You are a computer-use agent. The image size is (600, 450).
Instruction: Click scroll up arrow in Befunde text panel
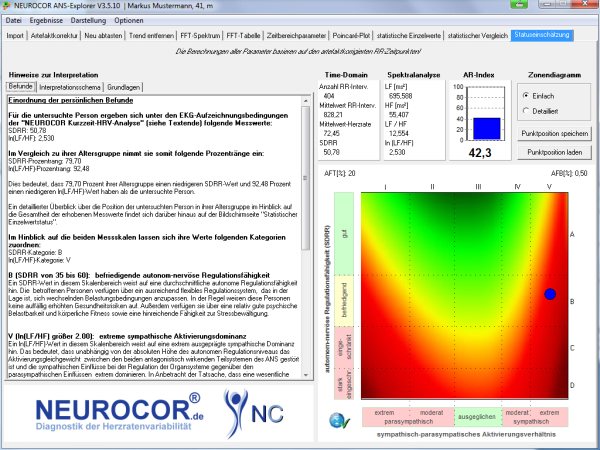pyautogui.click(x=305, y=101)
